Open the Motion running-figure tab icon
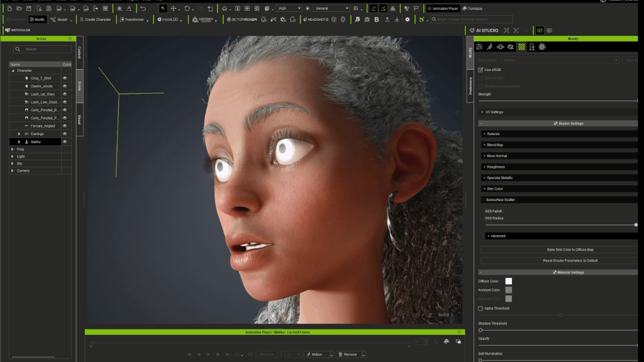 point(489,47)
